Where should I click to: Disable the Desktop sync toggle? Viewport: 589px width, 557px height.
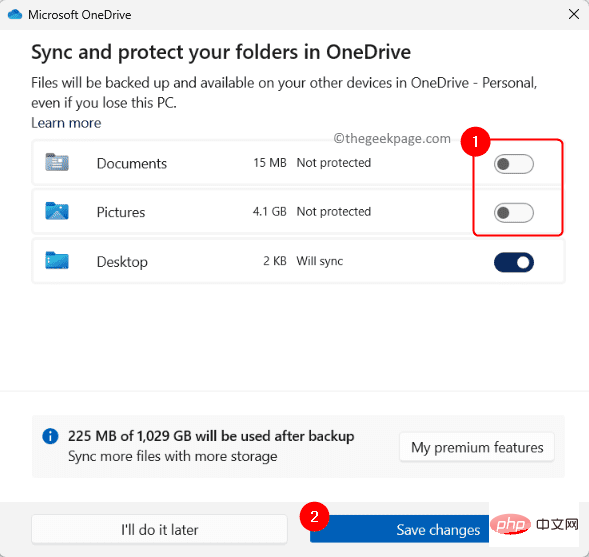513,262
